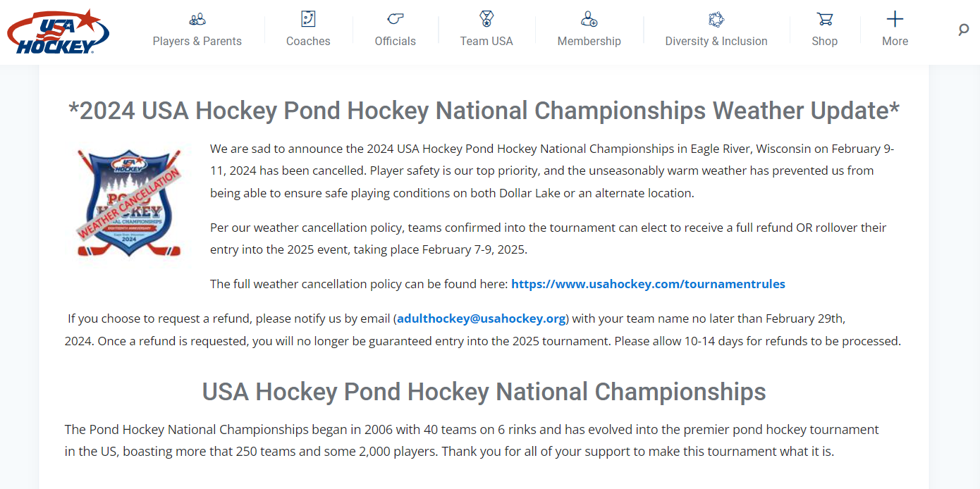Select the Officials menu label
980x489 pixels.
click(396, 41)
